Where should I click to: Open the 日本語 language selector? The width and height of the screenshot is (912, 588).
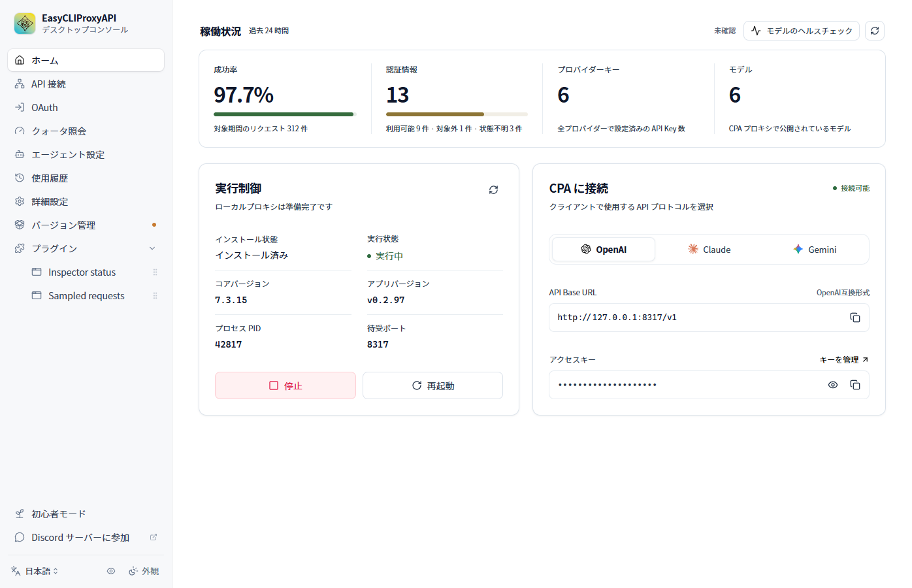coord(35,571)
